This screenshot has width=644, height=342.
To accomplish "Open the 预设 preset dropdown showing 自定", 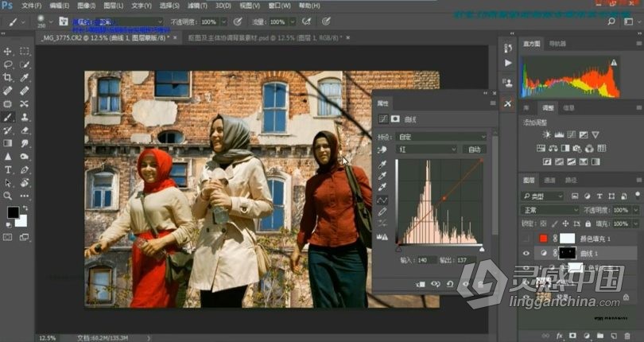I will click(441, 137).
